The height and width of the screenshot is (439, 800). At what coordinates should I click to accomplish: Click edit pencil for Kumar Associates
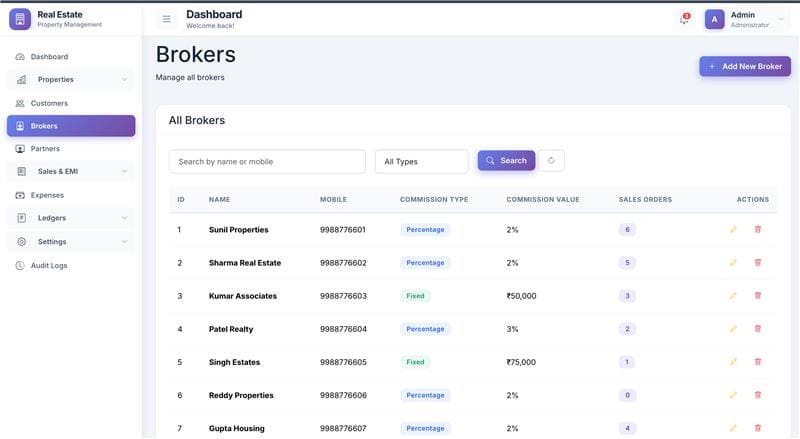coord(733,296)
